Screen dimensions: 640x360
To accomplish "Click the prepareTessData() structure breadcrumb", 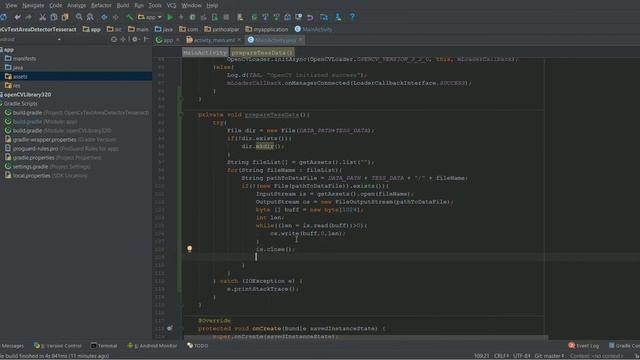I will (x=262, y=53).
